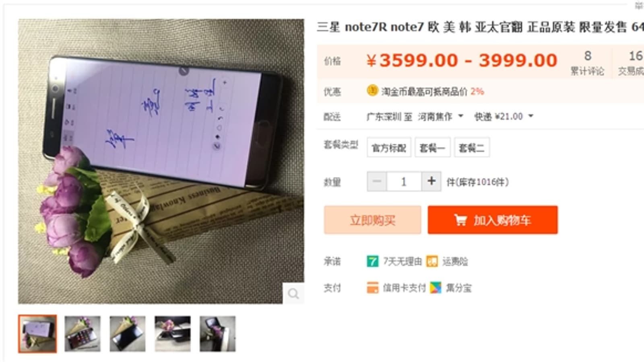Select the 官方标配 package option
Viewport: 644px width, 362px height.
click(x=389, y=148)
